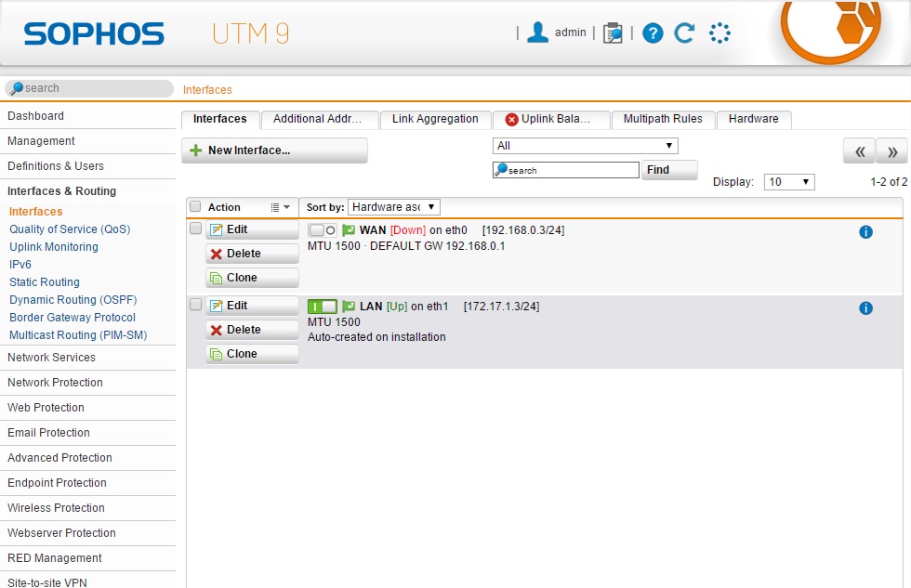Click magnifier icon in sidebar search
Screen dimensions: 911x588
17,88
